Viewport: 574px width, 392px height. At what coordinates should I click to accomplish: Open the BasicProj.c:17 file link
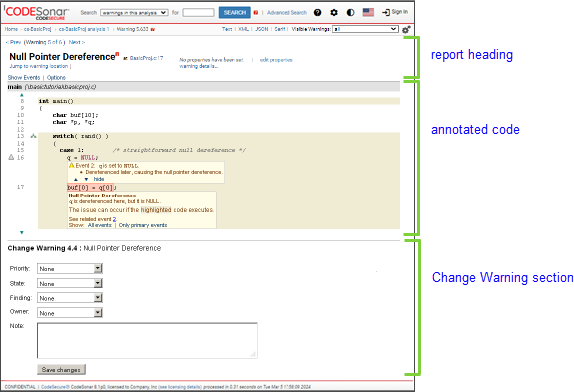[x=146, y=58]
